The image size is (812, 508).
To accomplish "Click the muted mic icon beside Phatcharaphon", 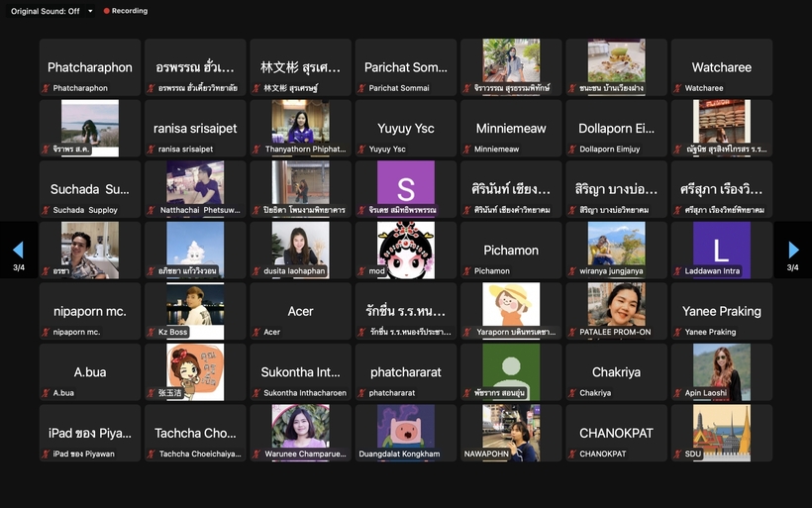I will [47, 88].
